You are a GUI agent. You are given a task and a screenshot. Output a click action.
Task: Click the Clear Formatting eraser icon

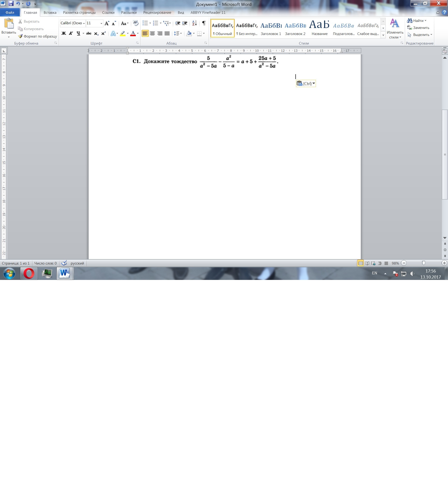(x=136, y=23)
